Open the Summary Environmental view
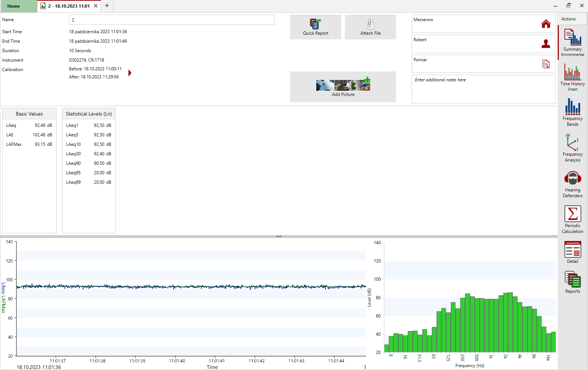The width and height of the screenshot is (588, 370). point(572,42)
